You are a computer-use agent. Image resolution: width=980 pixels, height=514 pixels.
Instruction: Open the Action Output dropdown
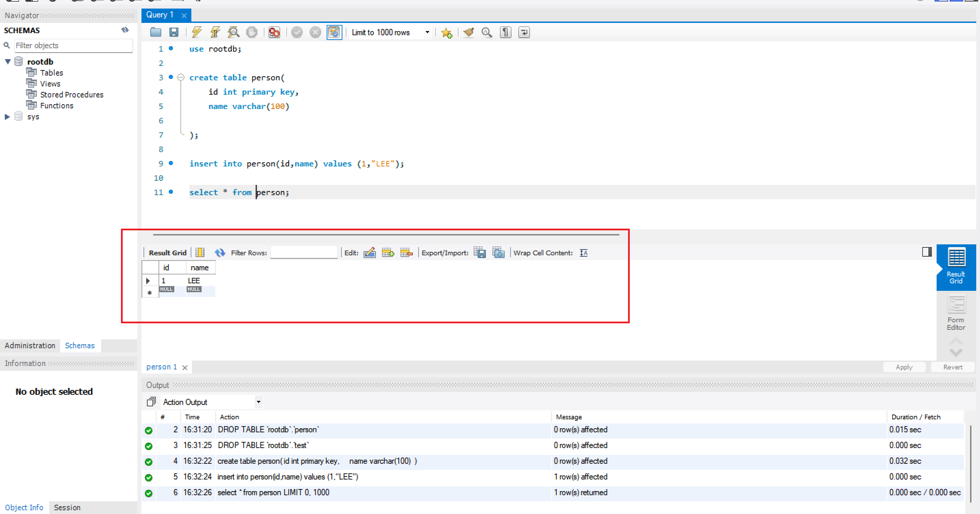pos(258,402)
